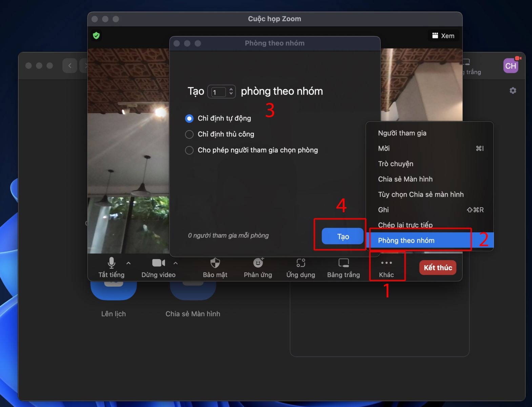Click the Lên lịch schedule icon
Screen dimensions: 532x407
114,292
